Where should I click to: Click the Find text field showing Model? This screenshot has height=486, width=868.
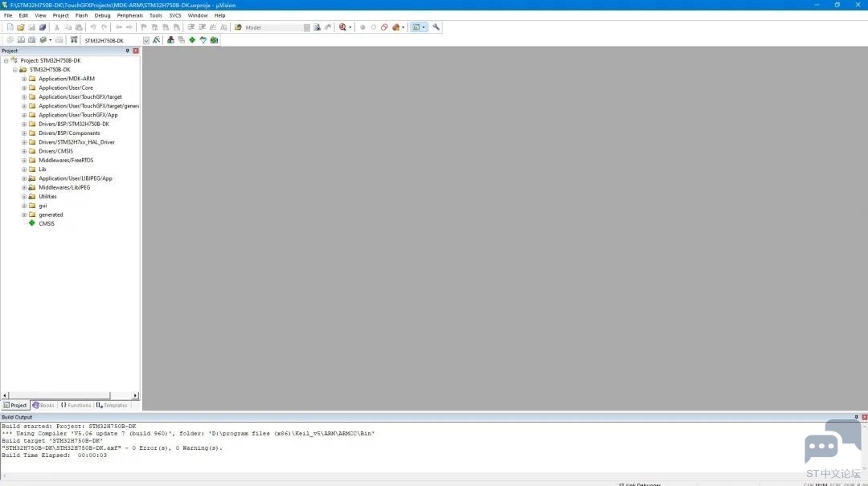click(273, 27)
